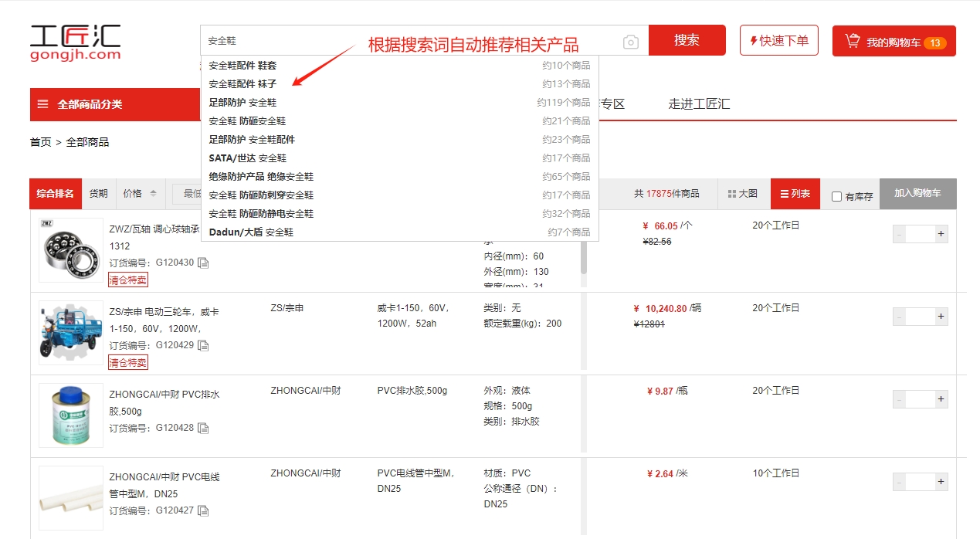Open PVC排水胶 product thumbnail
Viewport: 980px width, 539px height.
pyautogui.click(x=71, y=415)
